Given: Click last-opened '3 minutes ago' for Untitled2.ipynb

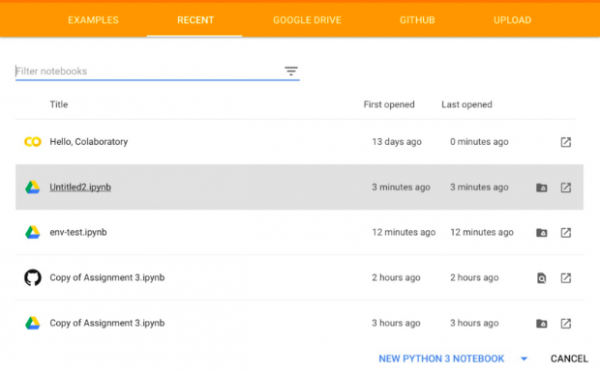Looking at the screenshot, I should (479, 187).
